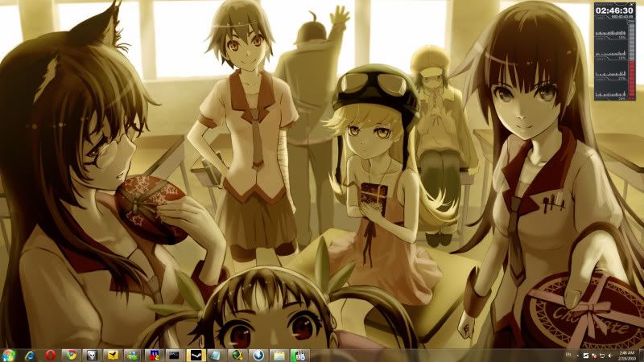Image resolution: width=644 pixels, height=362 pixels.
Task: Open the white fox-head app on taskbar
Action: pos(92,356)
